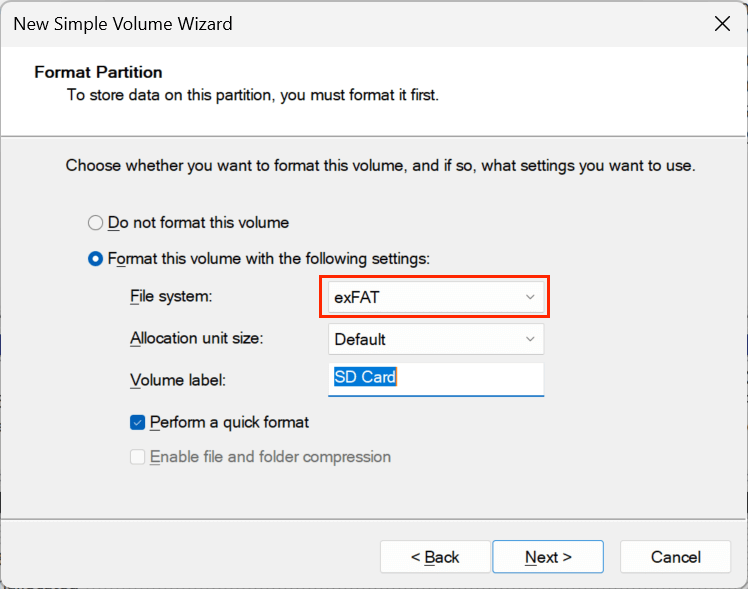Proceed by clicking the Next > button
Image resolution: width=748 pixels, height=589 pixels.
548,557
